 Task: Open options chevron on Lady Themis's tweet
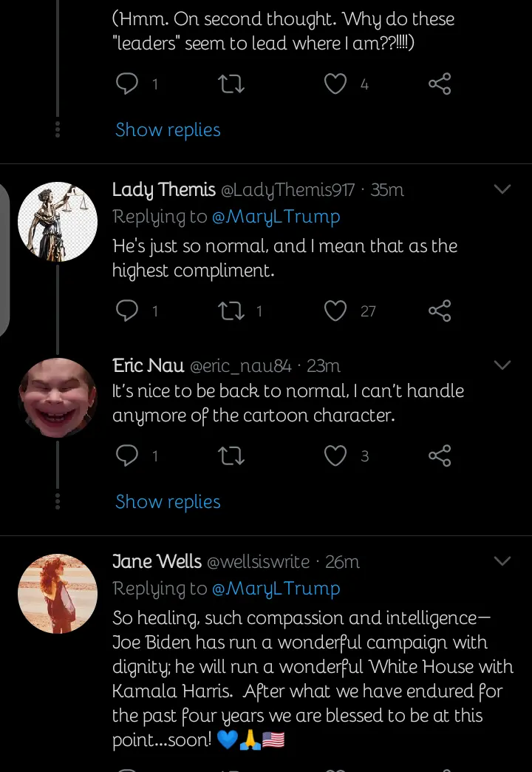click(x=502, y=189)
